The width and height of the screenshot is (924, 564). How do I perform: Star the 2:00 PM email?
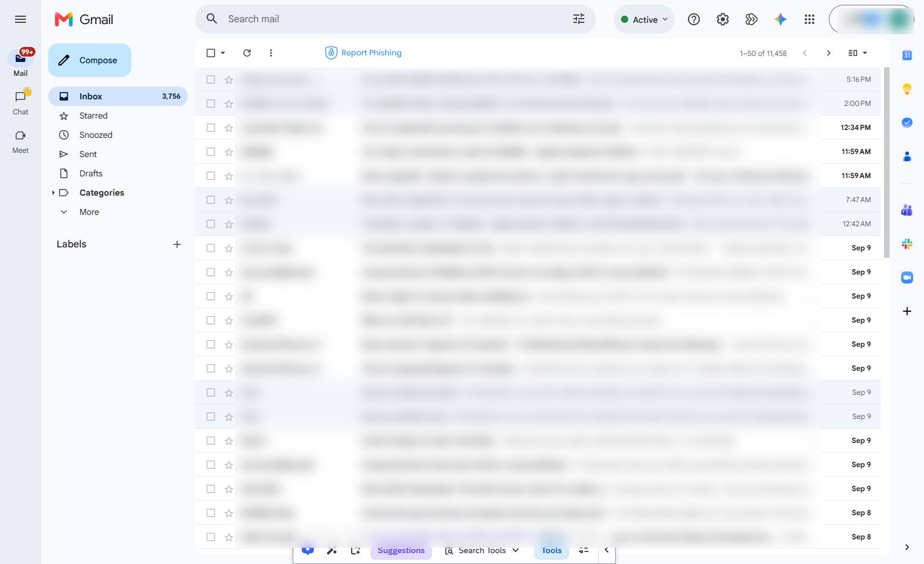click(229, 104)
